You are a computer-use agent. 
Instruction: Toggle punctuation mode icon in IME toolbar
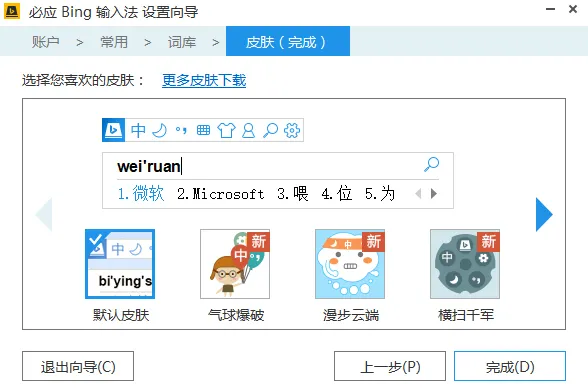[x=181, y=130]
